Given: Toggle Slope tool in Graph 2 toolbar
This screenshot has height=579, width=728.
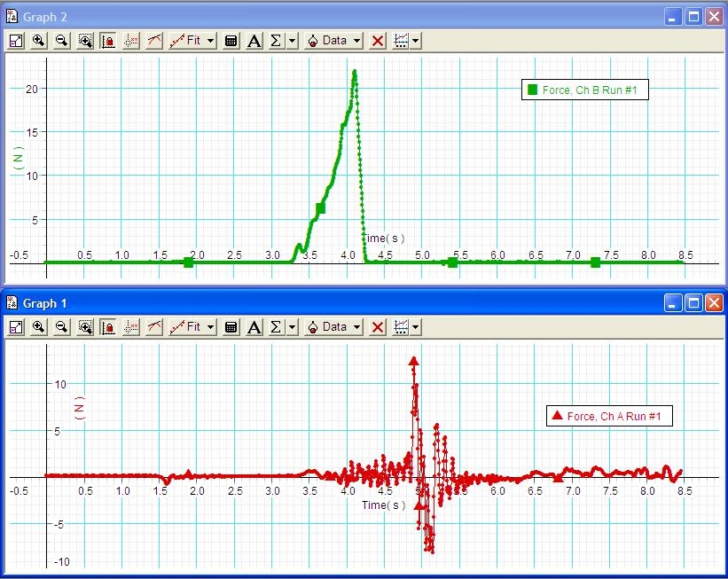Looking at the screenshot, I should click(x=154, y=41).
